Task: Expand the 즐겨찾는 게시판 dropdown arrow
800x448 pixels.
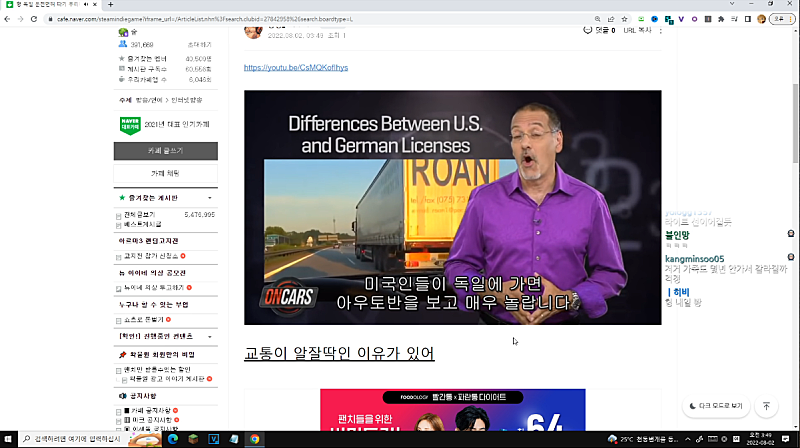Action: tap(210, 198)
